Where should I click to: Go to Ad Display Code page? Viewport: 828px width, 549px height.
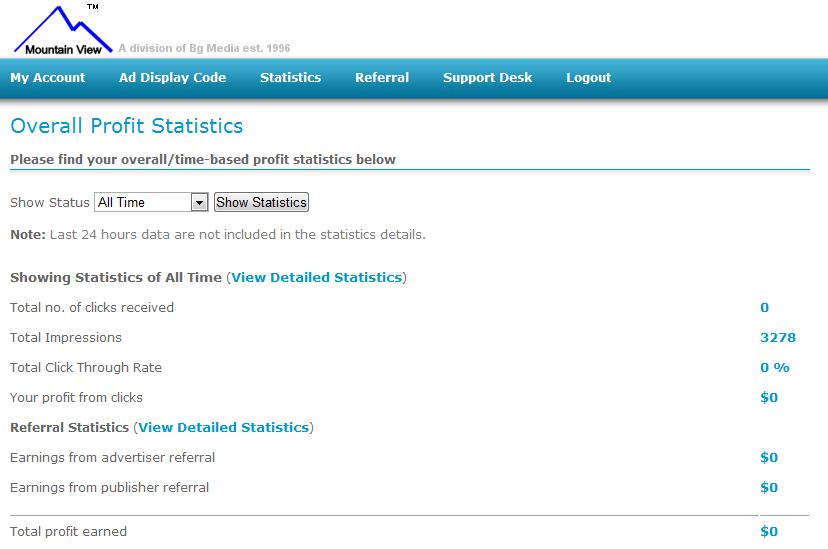tap(172, 78)
